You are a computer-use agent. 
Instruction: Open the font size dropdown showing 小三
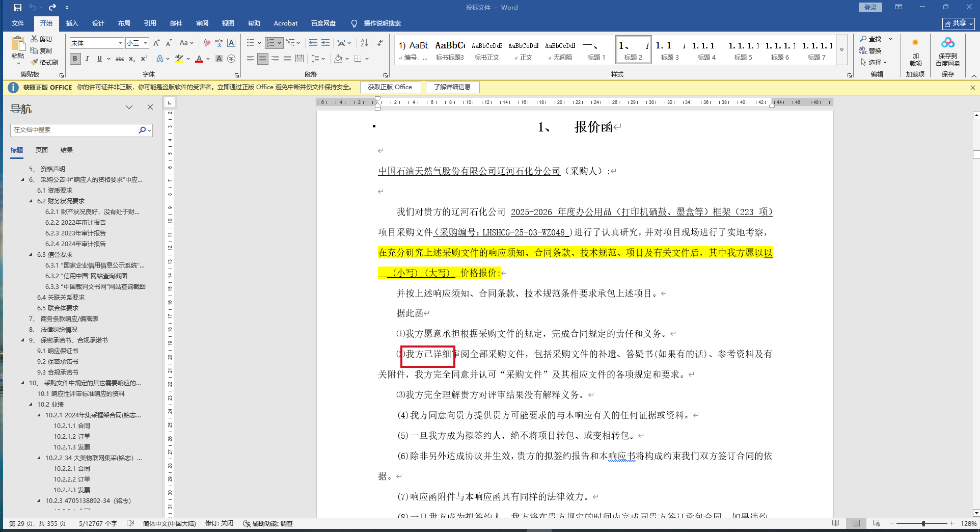pyautogui.click(x=145, y=43)
